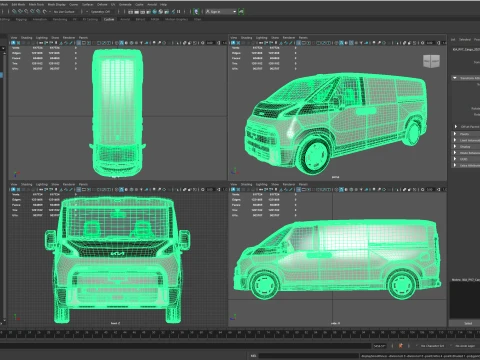Switch to the Motion Graphics shelf tab
Image resolution: width=480 pixels, height=360 pixels.
click(176, 19)
